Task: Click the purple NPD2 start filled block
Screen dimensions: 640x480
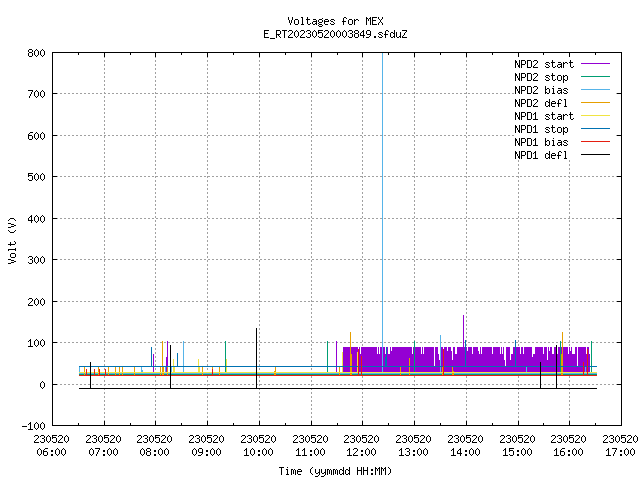Action: point(465,359)
